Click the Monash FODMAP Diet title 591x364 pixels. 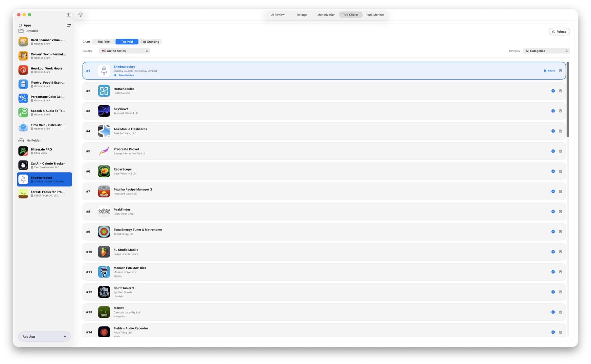tap(130, 268)
